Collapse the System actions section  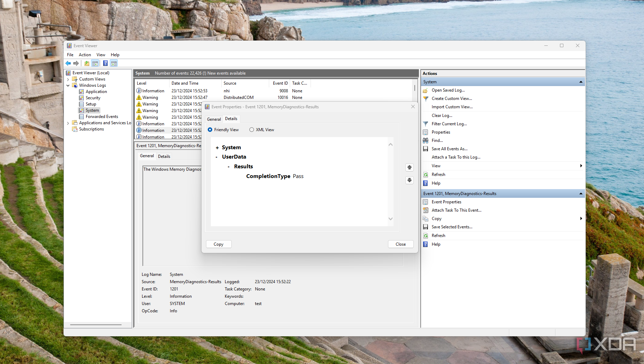pyautogui.click(x=581, y=82)
